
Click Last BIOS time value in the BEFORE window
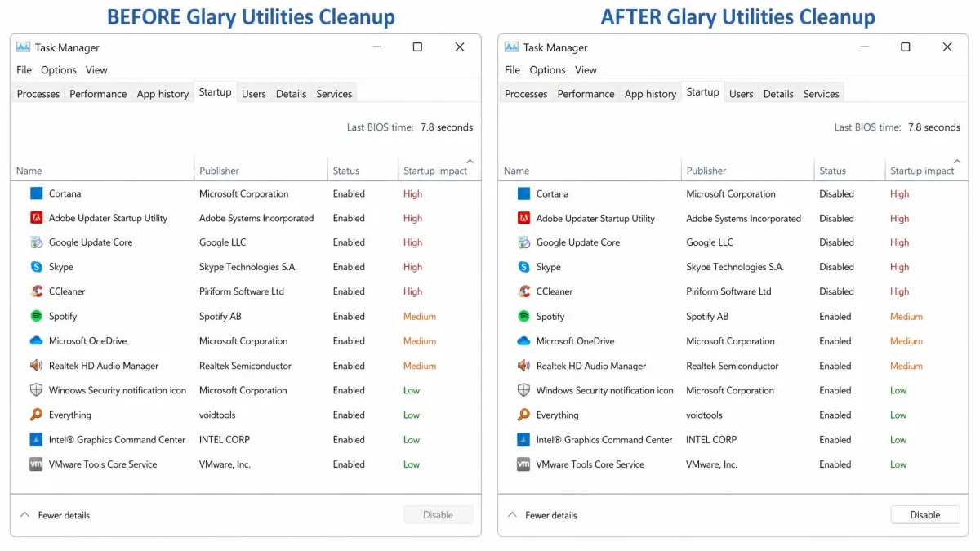pos(447,127)
